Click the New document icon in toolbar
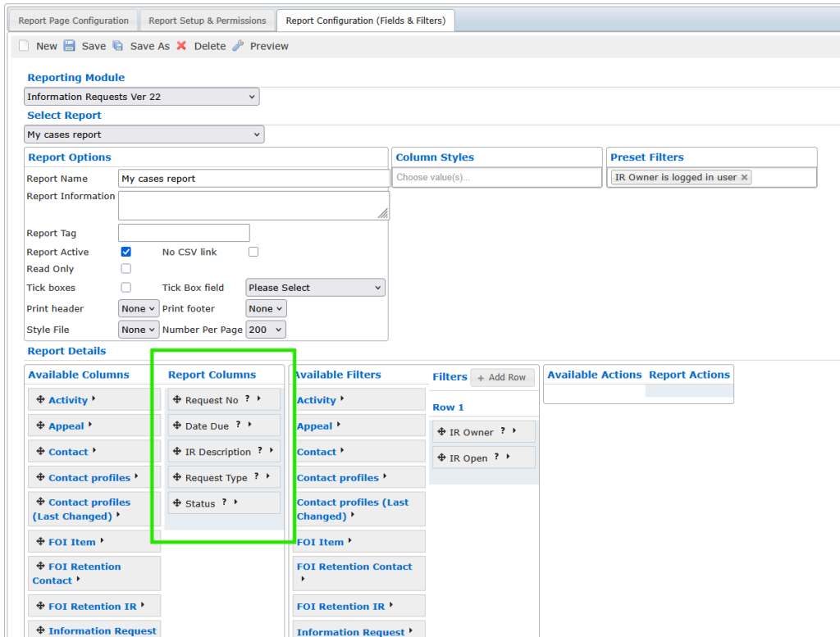This screenshot has width=840, height=637. [24, 46]
